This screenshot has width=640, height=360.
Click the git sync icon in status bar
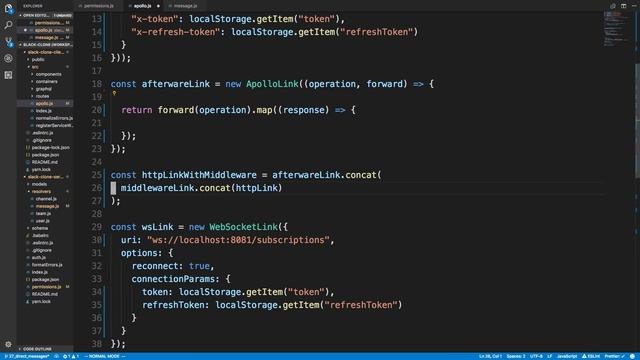(x=56, y=356)
